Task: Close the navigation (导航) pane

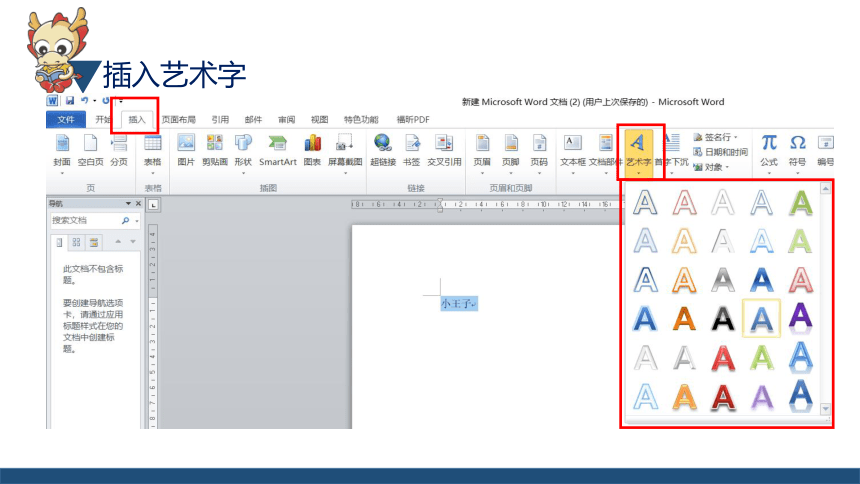Action: click(x=138, y=204)
